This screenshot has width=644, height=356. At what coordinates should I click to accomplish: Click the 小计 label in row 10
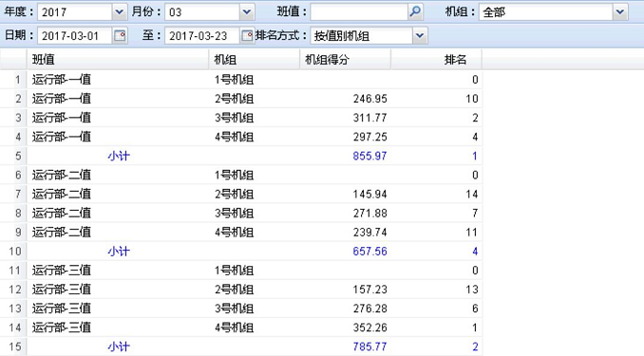click(x=119, y=252)
